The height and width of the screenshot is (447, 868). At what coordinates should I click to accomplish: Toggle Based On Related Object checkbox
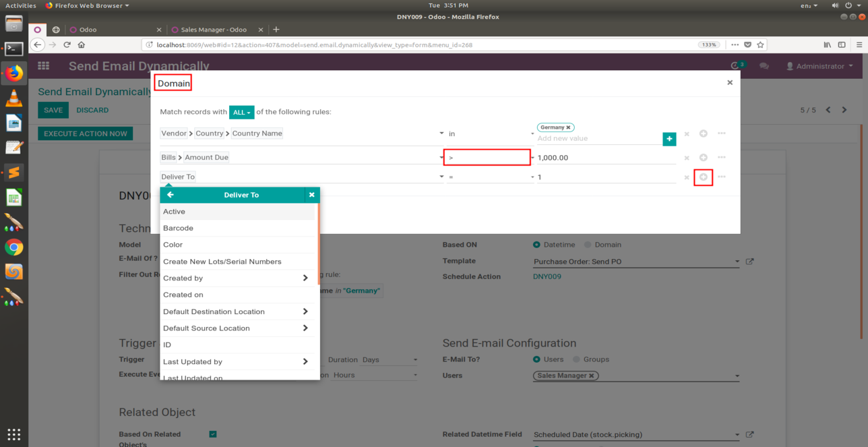coord(213,434)
